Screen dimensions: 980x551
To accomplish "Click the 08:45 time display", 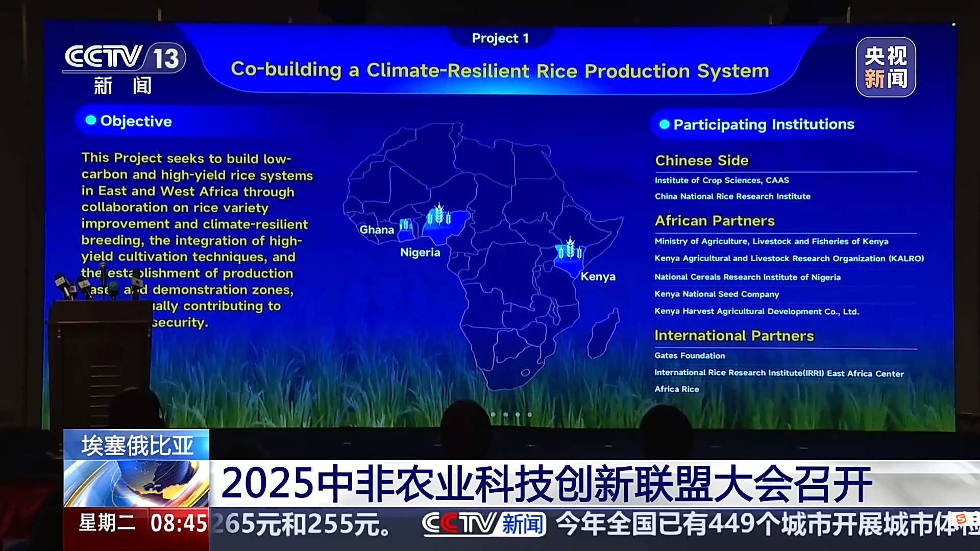I will pos(178,523).
